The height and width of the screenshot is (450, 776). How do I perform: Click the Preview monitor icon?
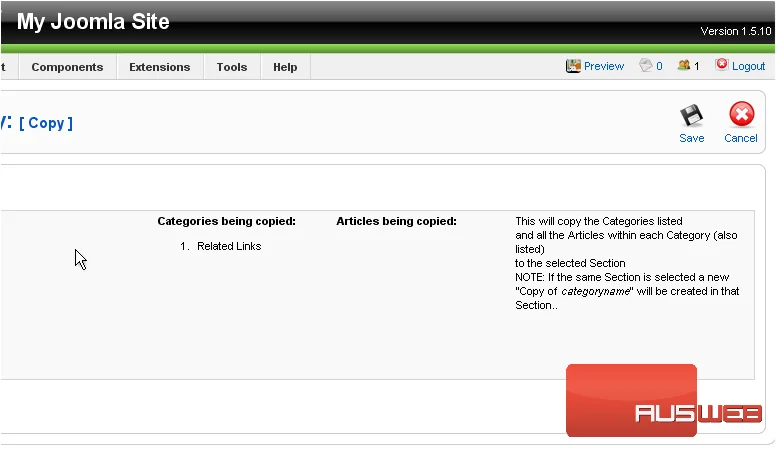(573, 66)
